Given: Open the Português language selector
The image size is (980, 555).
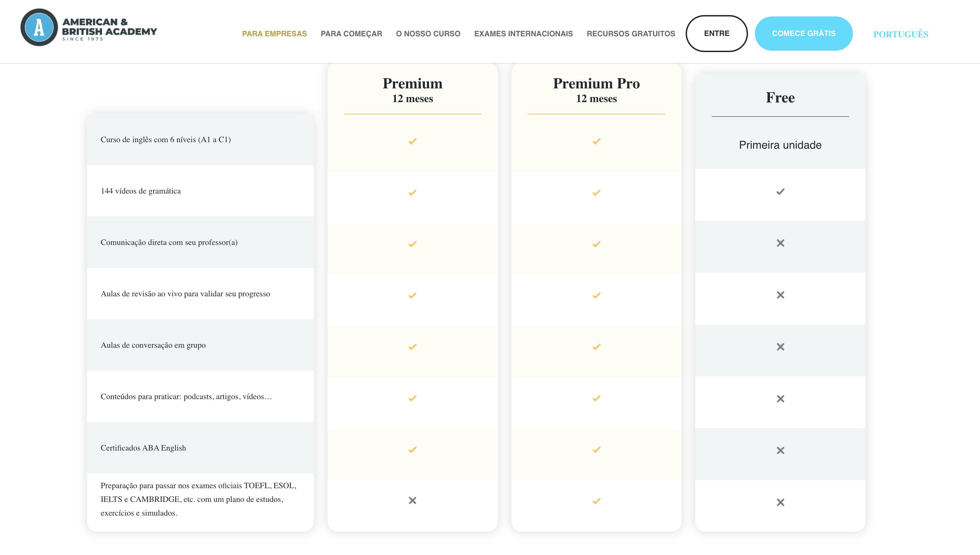Looking at the screenshot, I should tap(901, 34).
